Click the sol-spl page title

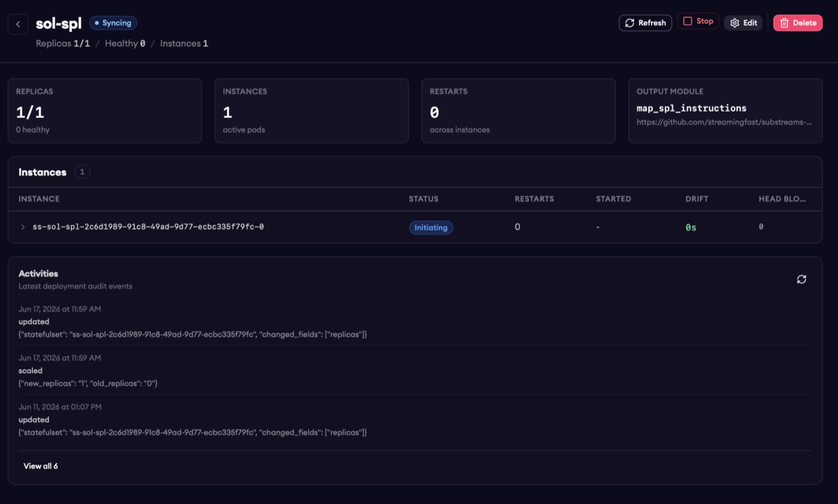(x=59, y=24)
